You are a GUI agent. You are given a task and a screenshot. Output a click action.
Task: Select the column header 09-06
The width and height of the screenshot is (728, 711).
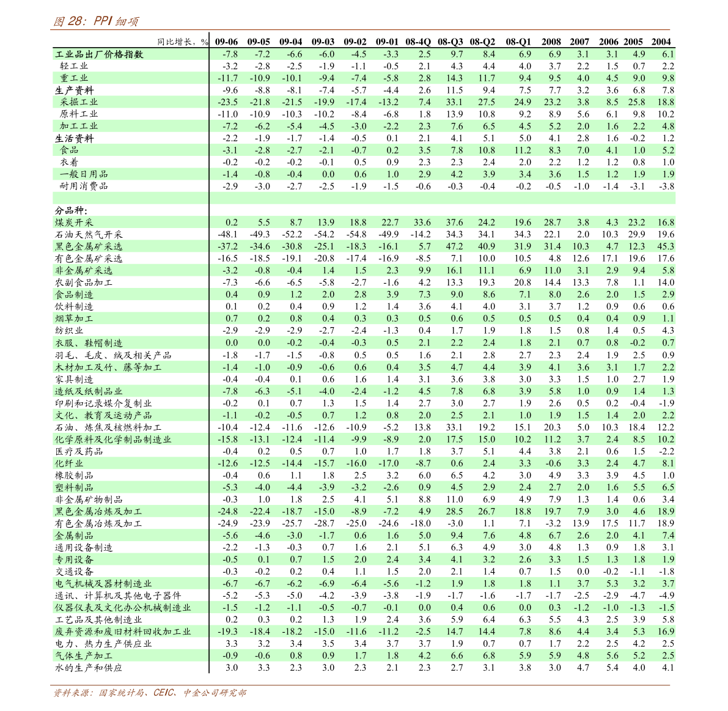click(227, 42)
